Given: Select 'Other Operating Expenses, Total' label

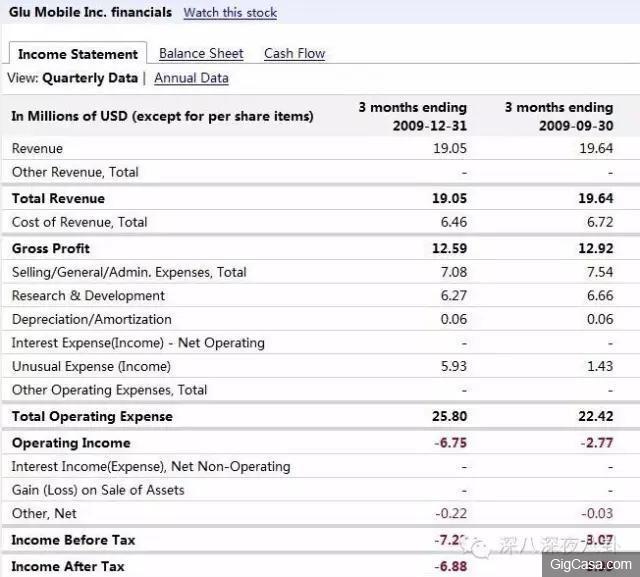Looking at the screenshot, I should tap(110, 390).
